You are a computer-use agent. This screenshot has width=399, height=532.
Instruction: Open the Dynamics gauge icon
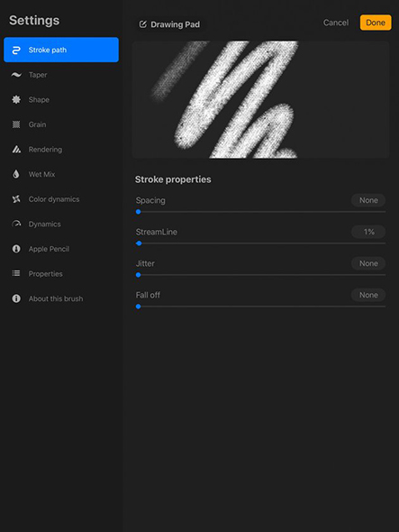pyautogui.click(x=16, y=224)
